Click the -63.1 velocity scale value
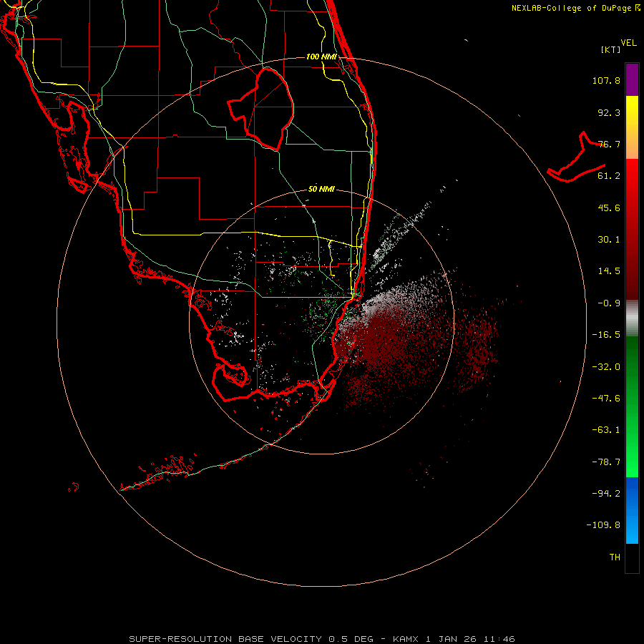Screen dimensions: 644x644 (606, 430)
